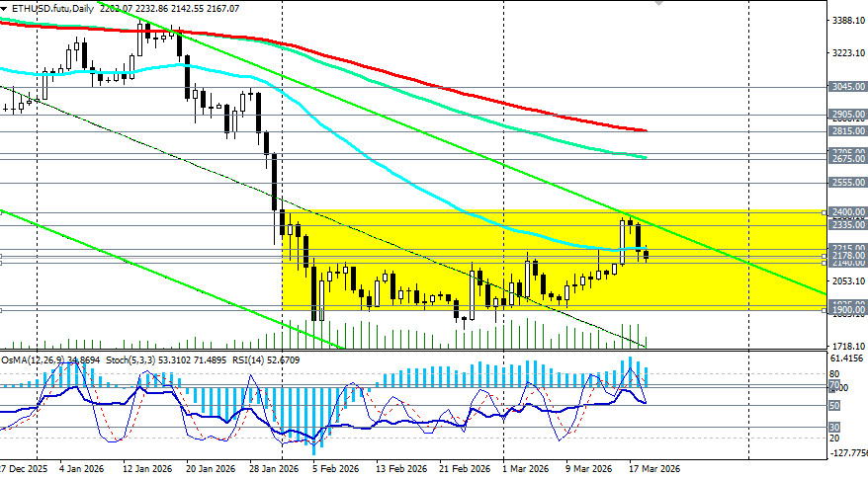Click the Stochastic 80 level label
Viewport: 868px width, 479px height.
tap(834, 374)
